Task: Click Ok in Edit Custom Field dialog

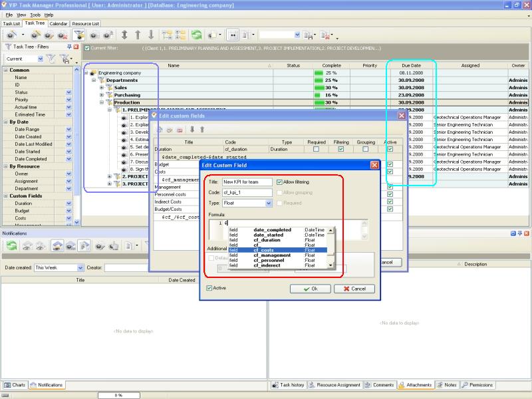Action: (311, 289)
